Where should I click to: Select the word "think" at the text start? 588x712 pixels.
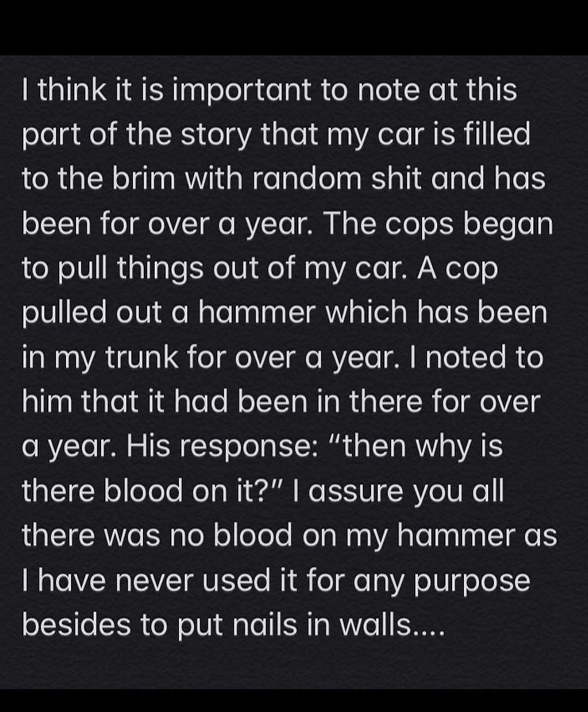[71, 90]
